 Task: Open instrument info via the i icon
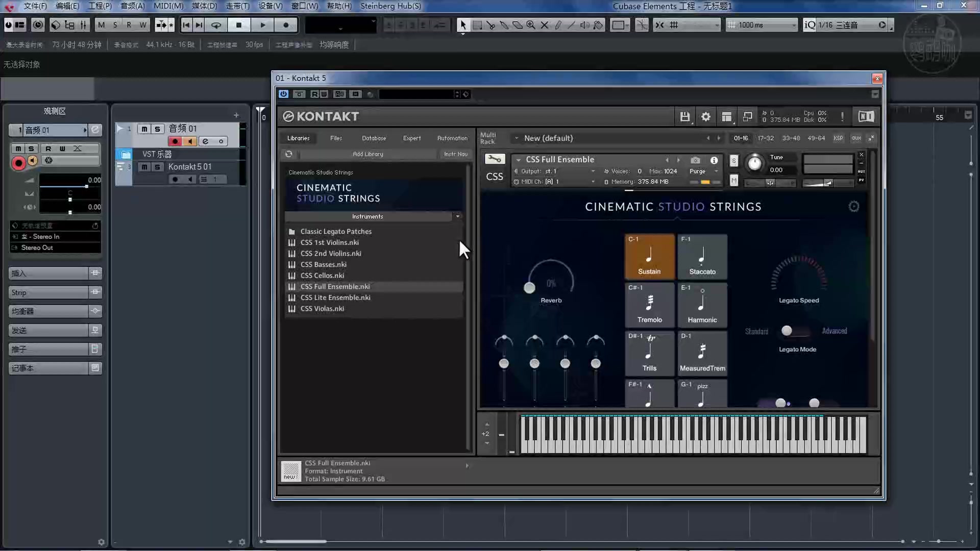[x=714, y=160]
